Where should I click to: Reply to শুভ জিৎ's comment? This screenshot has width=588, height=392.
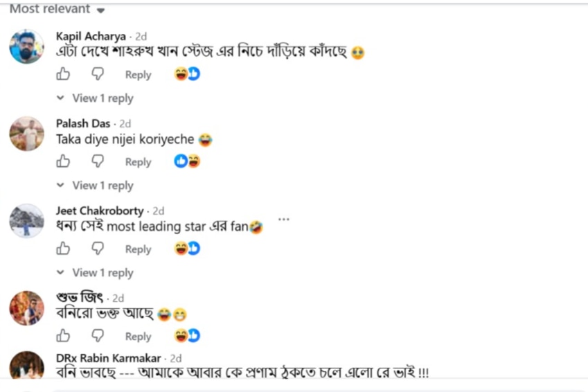coord(139,337)
